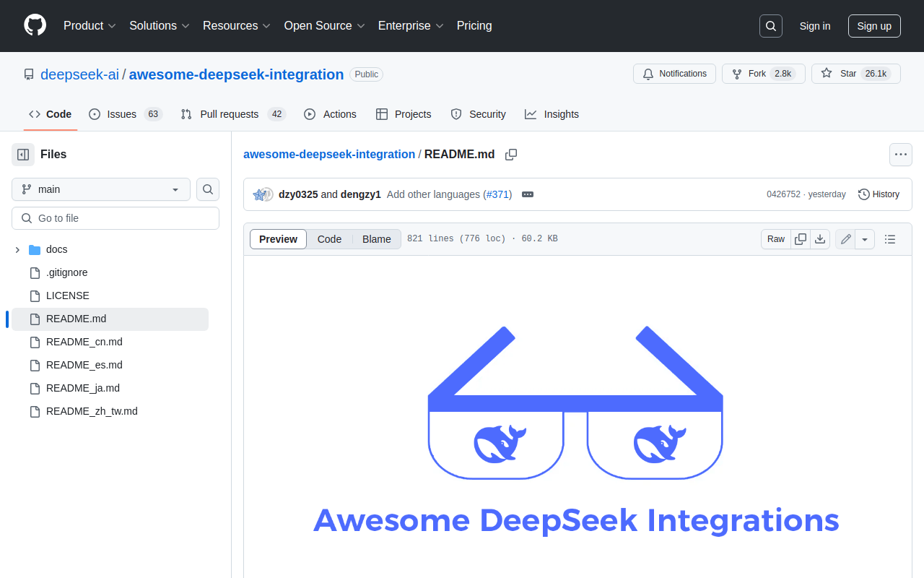Open the Security tab
The height and width of the screenshot is (578, 924).
tap(478, 114)
